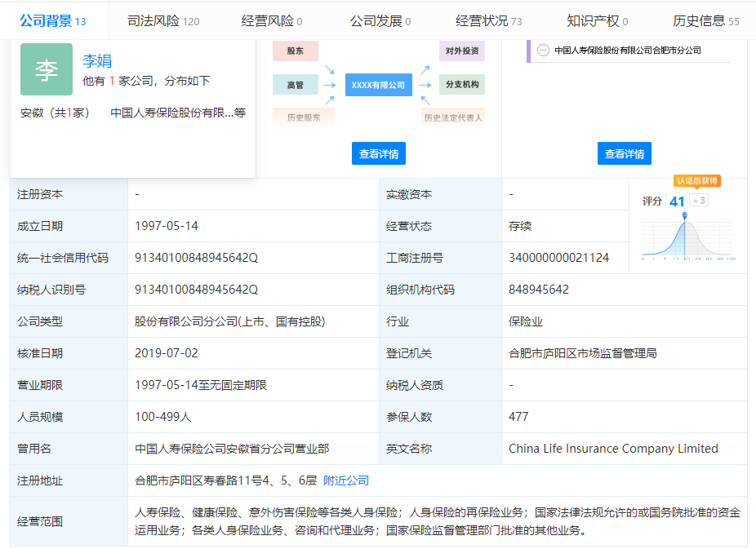Click 查看详情 under the company tree
The width and height of the screenshot is (756, 549).
pos(625,153)
